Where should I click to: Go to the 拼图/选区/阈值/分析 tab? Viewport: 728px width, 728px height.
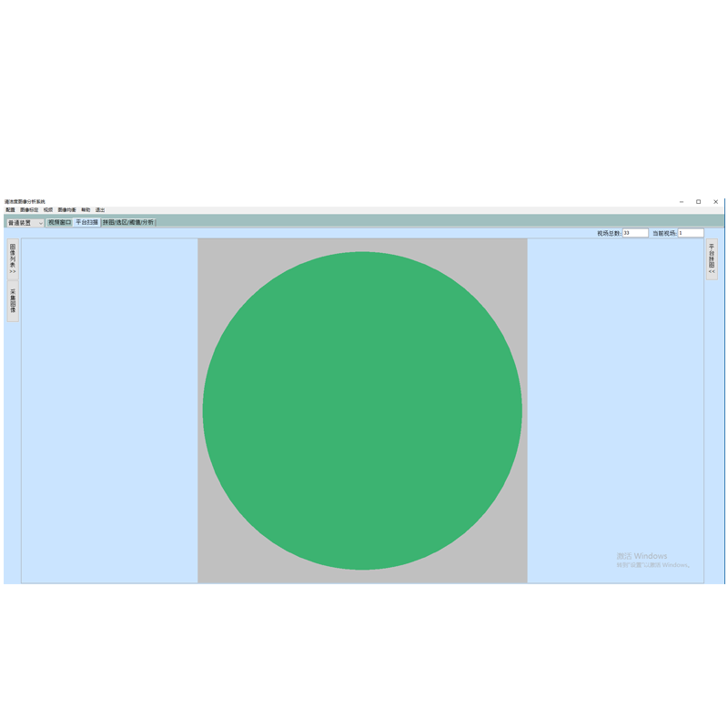tap(128, 222)
